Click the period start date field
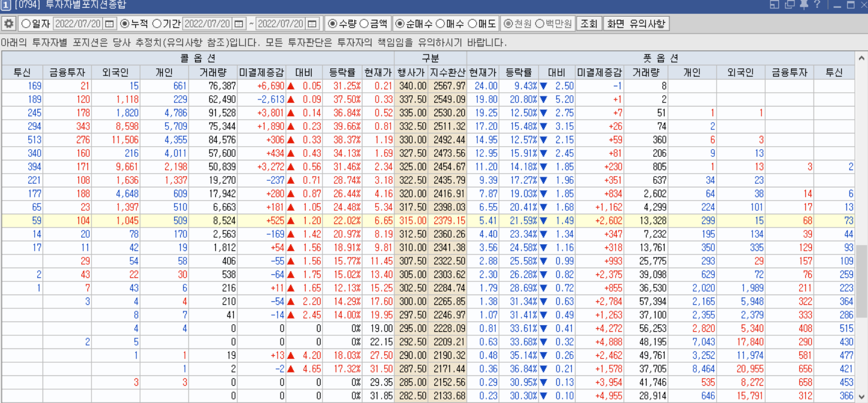This screenshot has width=868, height=403. point(208,24)
